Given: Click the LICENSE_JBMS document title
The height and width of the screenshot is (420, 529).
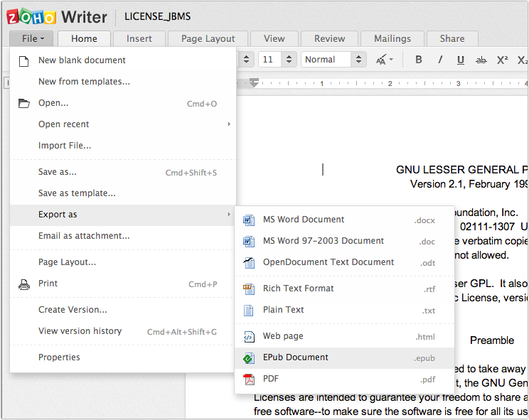Looking at the screenshot, I should [158, 16].
